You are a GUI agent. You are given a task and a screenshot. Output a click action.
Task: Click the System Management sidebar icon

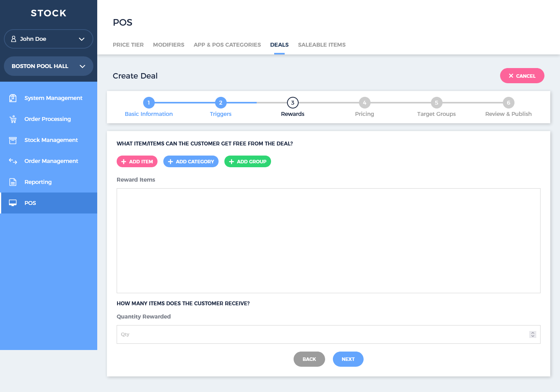[13, 98]
